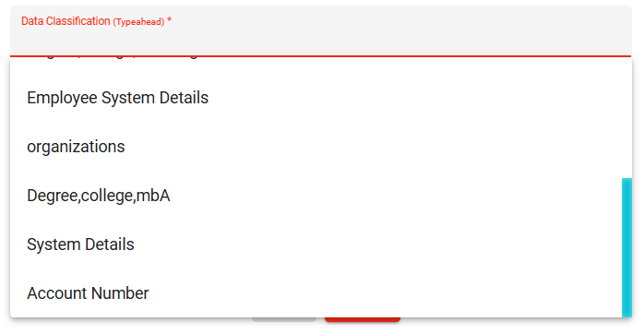Click the (Typeahead) hint in the label

tap(138, 22)
